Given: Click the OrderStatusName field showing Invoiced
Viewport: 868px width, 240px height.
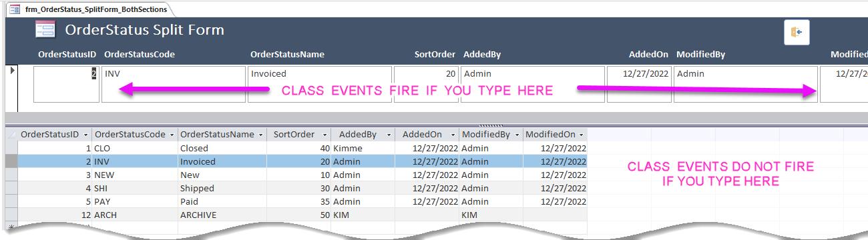Looking at the screenshot, I should [320, 83].
